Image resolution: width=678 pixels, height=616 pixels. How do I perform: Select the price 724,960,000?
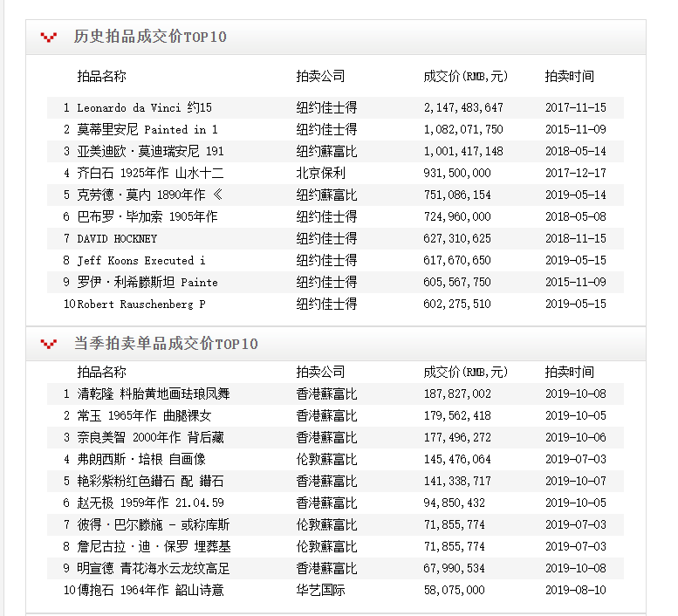click(457, 216)
